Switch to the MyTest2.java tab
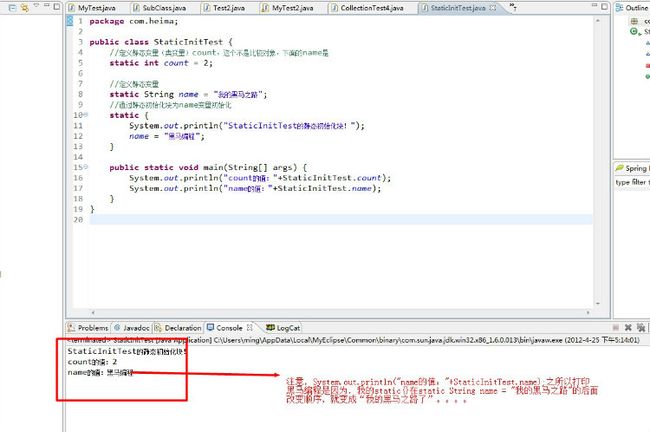Viewport: 650px width, 432px height. coord(288,8)
